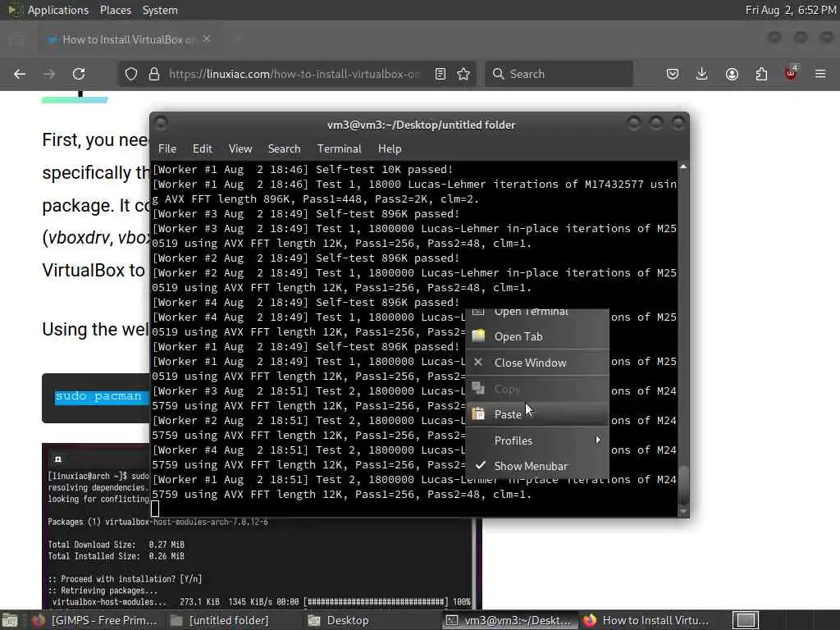840x630 pixels.
Task: Click the terminal window title bar
Action: point(421,125)
